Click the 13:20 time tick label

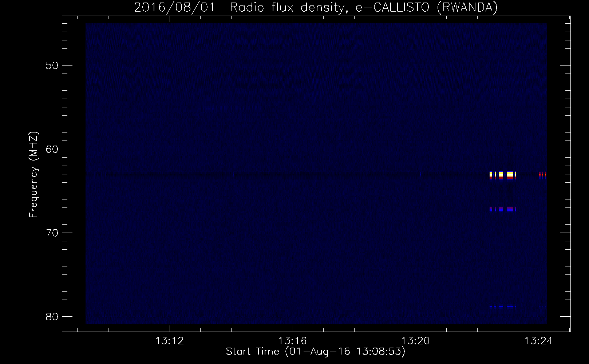(x=416, y=341)
